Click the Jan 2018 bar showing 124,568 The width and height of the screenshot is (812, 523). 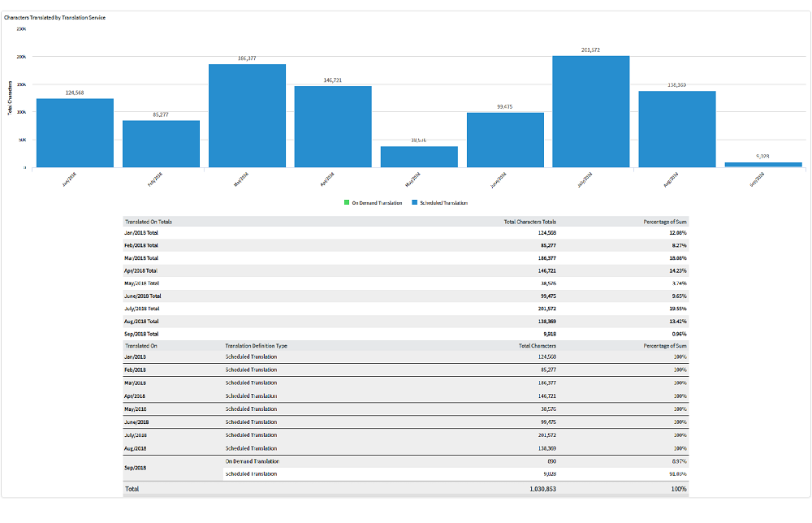75,132
